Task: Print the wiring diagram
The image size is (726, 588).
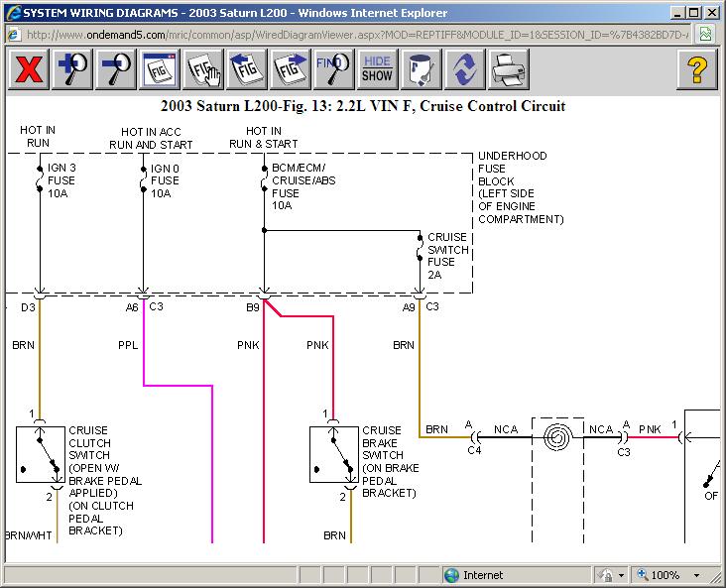Action: [x=508, y=70]
